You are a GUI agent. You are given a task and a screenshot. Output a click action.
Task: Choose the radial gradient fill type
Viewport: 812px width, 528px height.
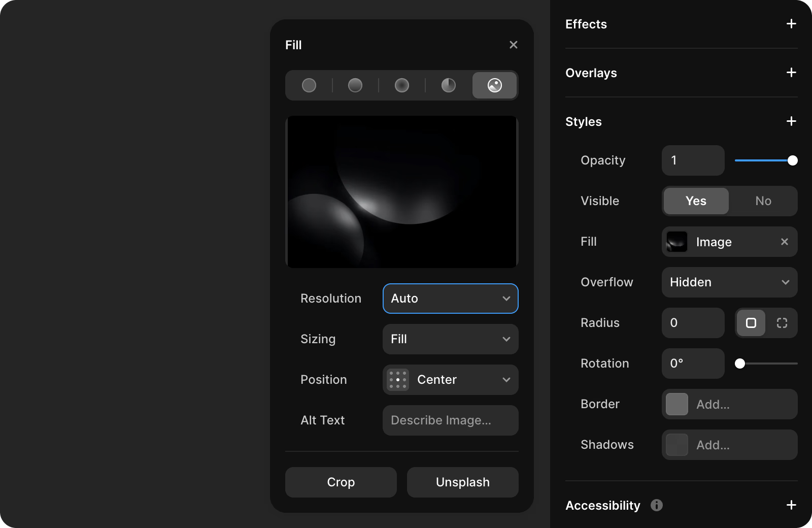[401, 85]
